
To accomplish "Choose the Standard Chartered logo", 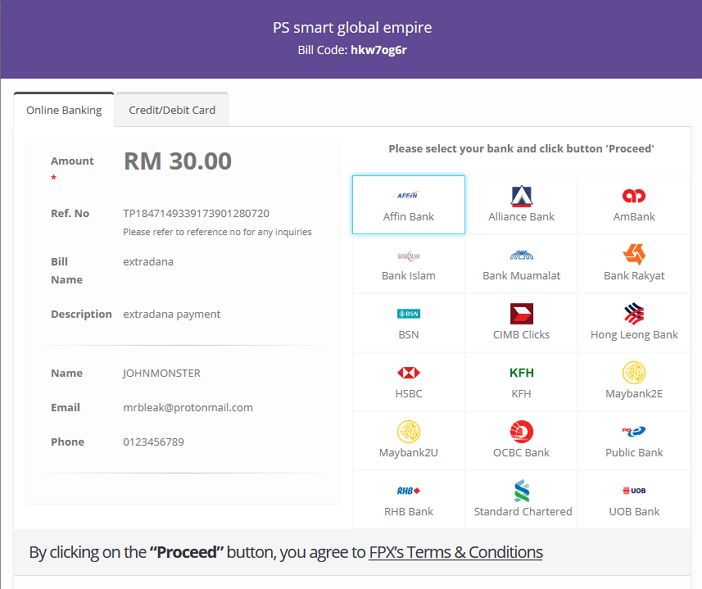I will [521, 491].
